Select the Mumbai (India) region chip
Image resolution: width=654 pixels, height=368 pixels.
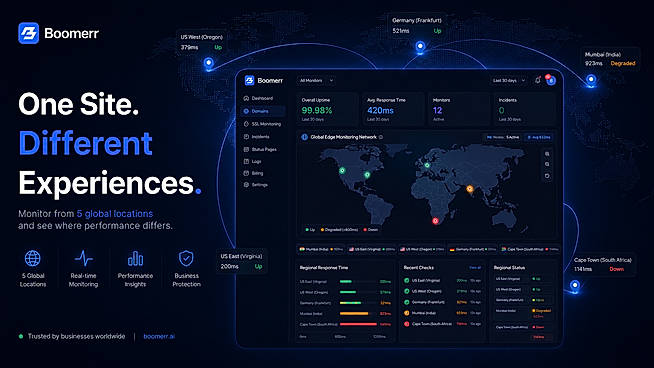[x=320, y=249]
